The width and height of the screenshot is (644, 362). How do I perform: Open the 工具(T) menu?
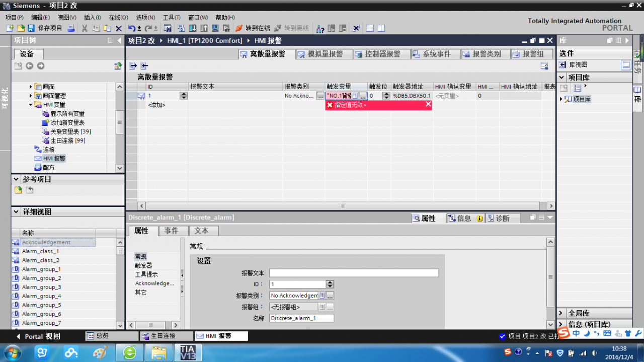tap(172, 17)
